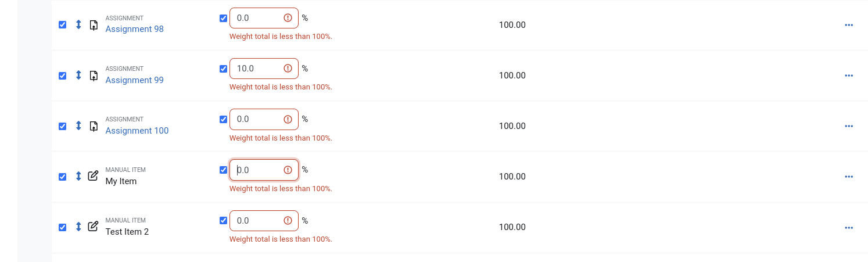
Task: Click the assignment file icon for Assignment 99
Action: [x=94, y=76]
